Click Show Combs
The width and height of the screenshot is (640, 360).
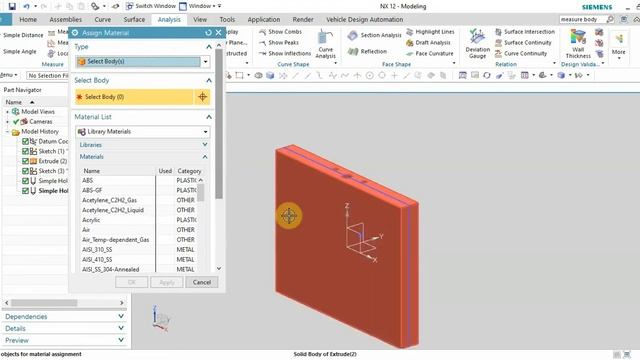coord(280,32)
